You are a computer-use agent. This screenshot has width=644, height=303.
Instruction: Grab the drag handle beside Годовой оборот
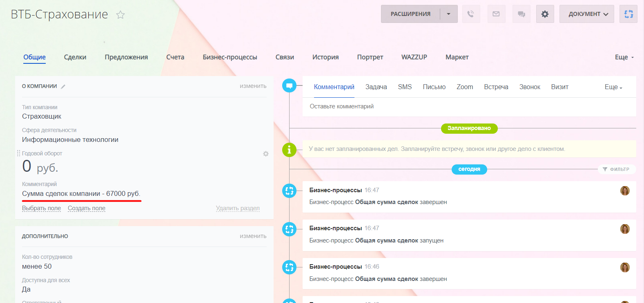[x=18, y=153]
